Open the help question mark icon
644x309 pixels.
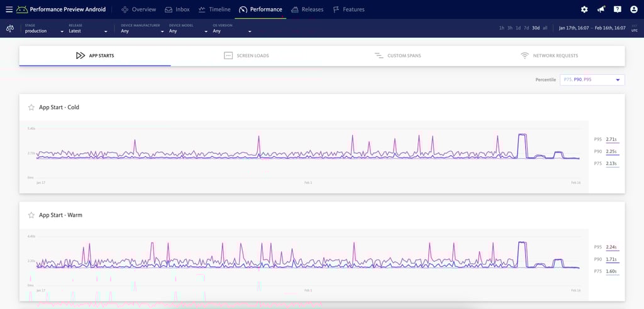[618, 9]
